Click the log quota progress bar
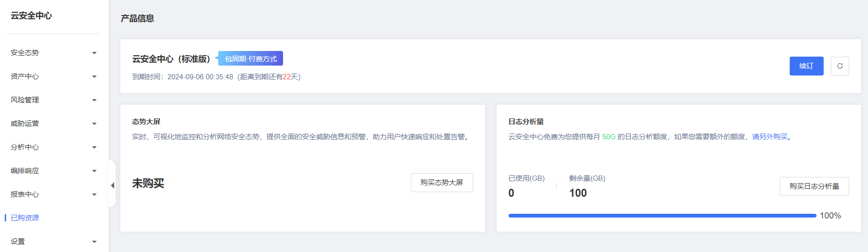This screenshot has height=252, width=868. [x=662, y=216]
